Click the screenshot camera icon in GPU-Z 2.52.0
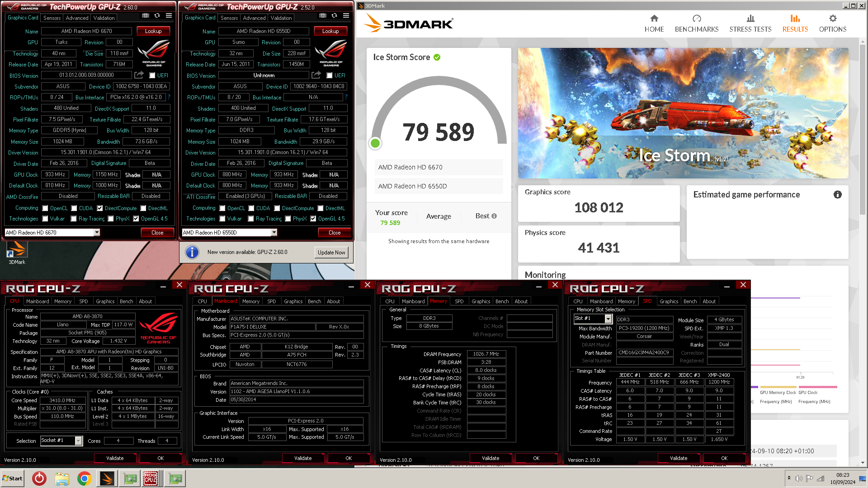The image size is (868, 488). click(322, 15)
